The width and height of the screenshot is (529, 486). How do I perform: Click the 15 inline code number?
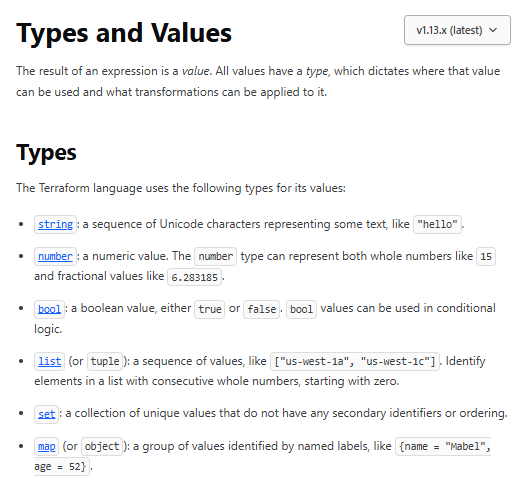coord(486,256)
